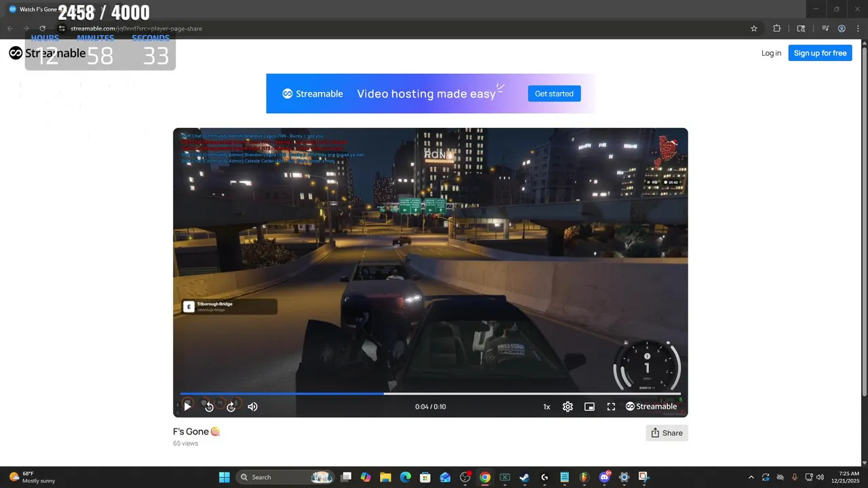Bookmark this page with the star icon
868x488 pixels.
coord(753,28)
